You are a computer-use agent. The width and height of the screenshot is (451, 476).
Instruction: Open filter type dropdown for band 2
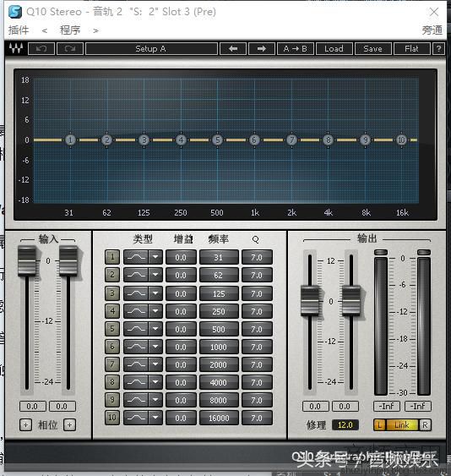point(155,275)
